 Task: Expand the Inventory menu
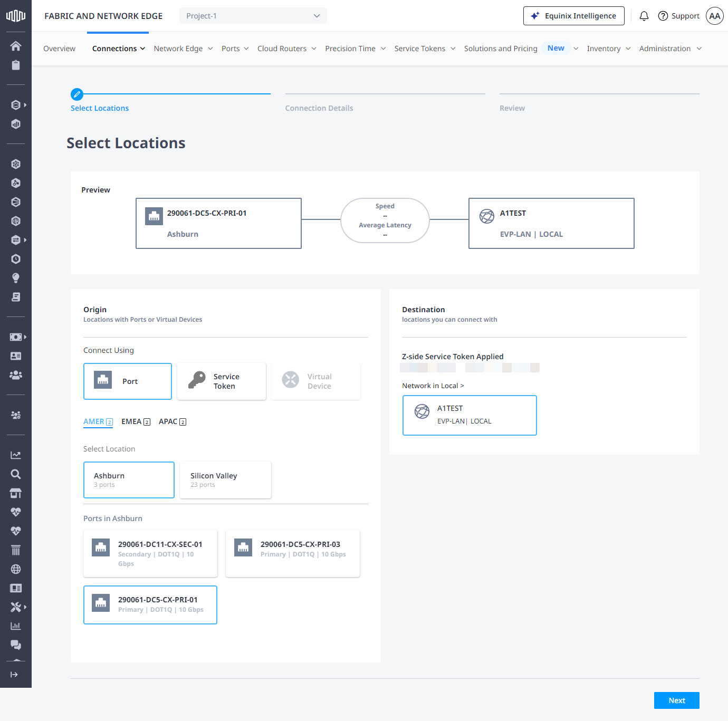tap(609, 49)
